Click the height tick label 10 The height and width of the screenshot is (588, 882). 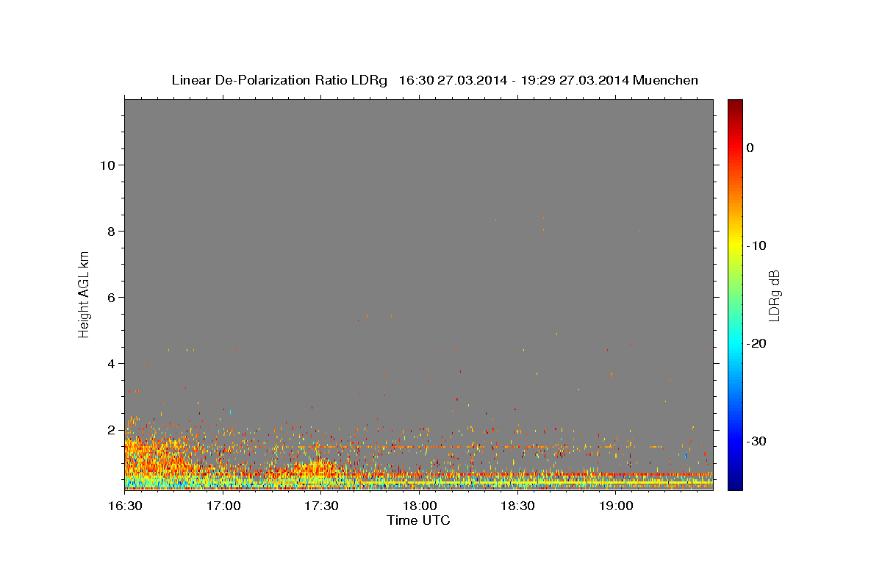click(x=108, y=165)
